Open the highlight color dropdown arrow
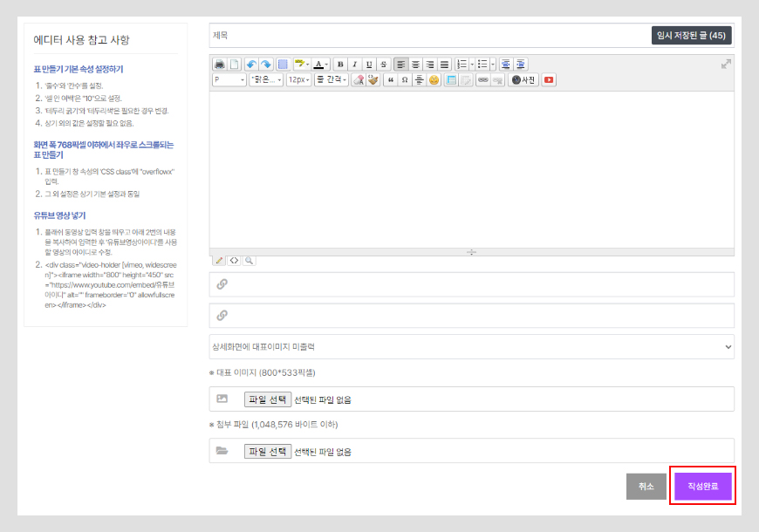759x532 pixels. click(308, 64)
